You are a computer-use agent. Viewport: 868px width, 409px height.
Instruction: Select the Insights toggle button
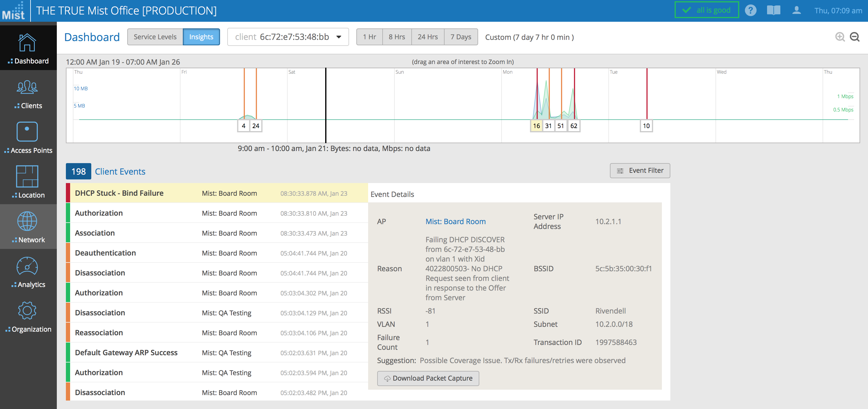(201, 37)
